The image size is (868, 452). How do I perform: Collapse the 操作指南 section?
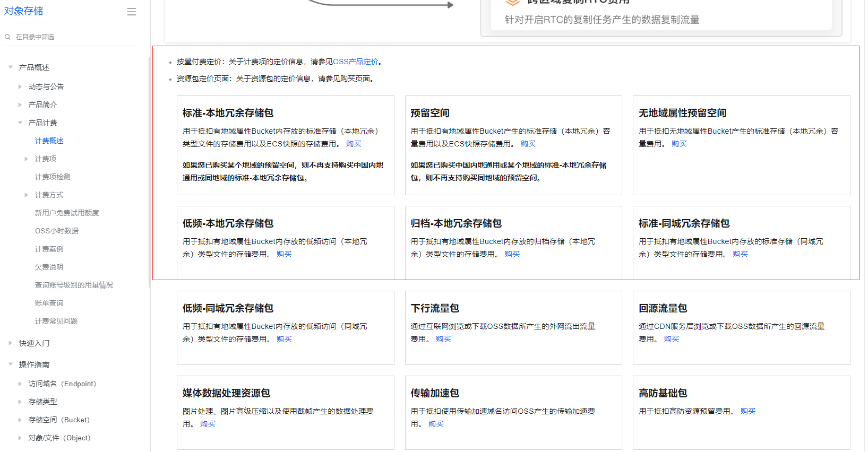pos(11,364)
